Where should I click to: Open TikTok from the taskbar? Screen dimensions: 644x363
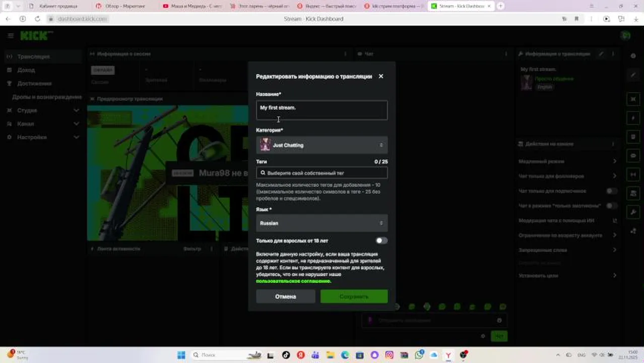(286, 355)
